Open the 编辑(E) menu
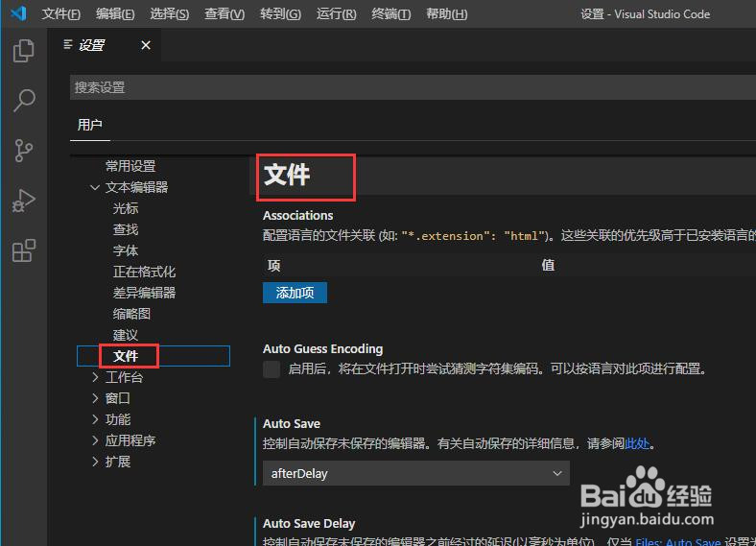This screenshot has height=546, width=756. [115, 14]
